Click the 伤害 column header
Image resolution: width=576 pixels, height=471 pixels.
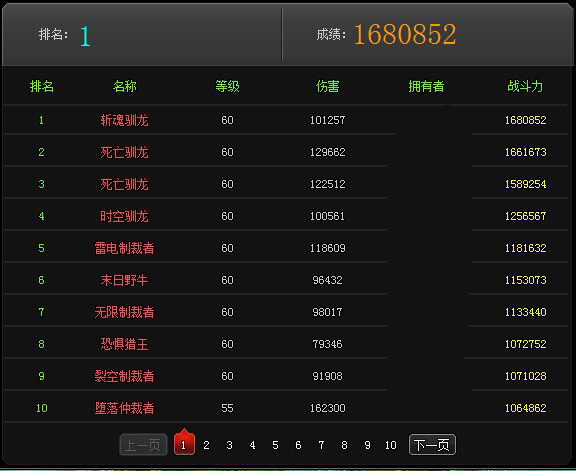[327, 86]
